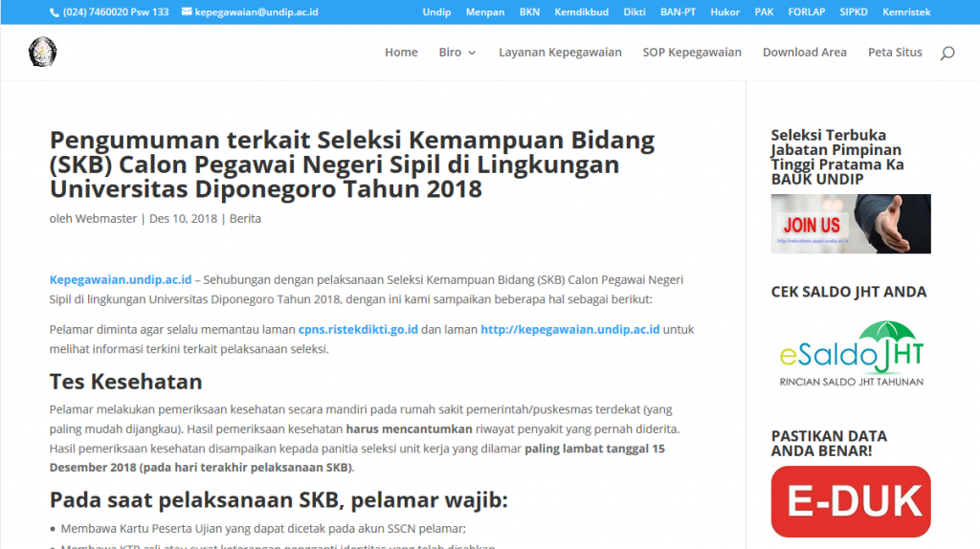980x549 pixels.
Task: Select Download Area in navigation
Action: click(x=804, y=53)
